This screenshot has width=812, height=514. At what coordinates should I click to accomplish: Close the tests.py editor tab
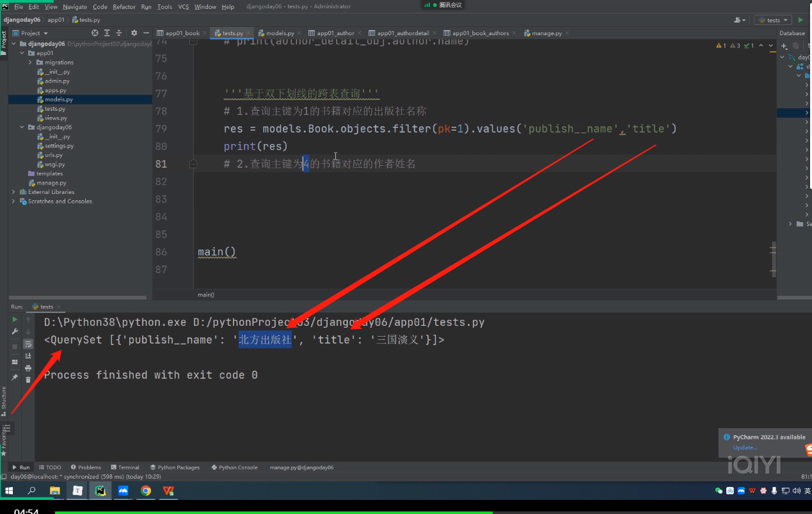point(248,33)
